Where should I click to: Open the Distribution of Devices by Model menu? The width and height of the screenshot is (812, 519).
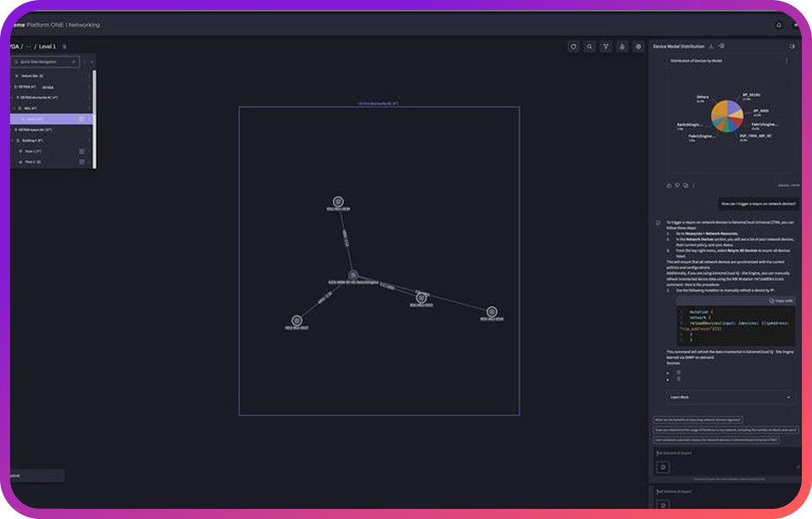tap(787, 59)
